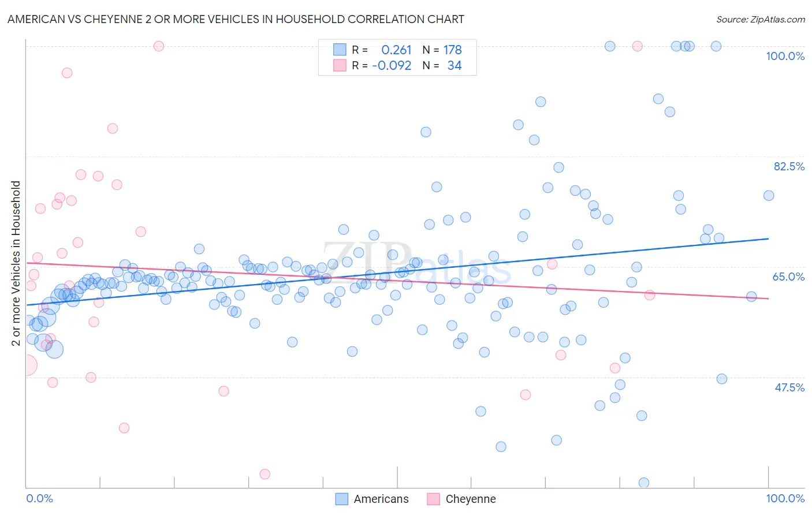The height and width of the screenshot is (515, 812).
Task: Click the blue Americans legend swatch
Action: pyautogui.click(x=342, y=499)
